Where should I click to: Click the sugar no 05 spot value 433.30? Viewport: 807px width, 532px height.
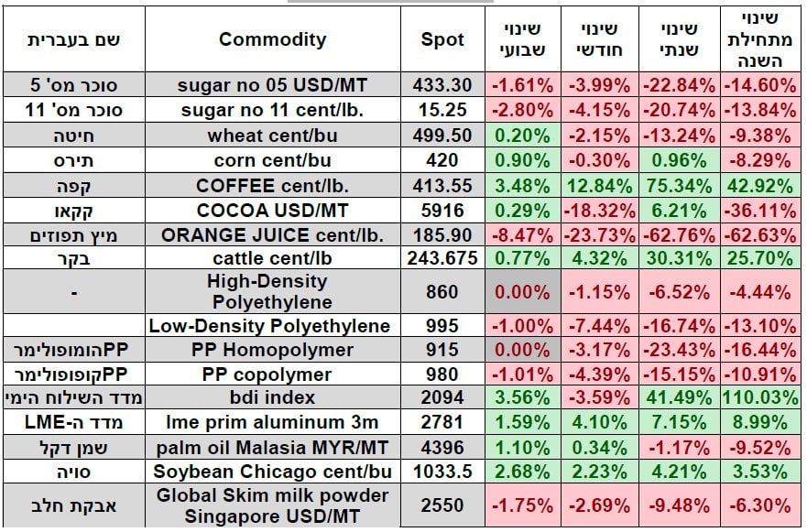(442, 85)
